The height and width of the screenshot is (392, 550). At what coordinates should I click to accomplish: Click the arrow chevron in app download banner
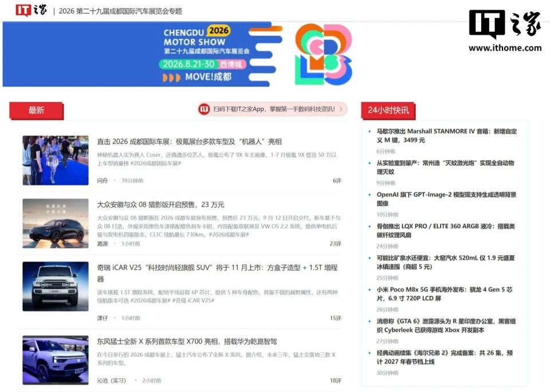pos(341,109)
